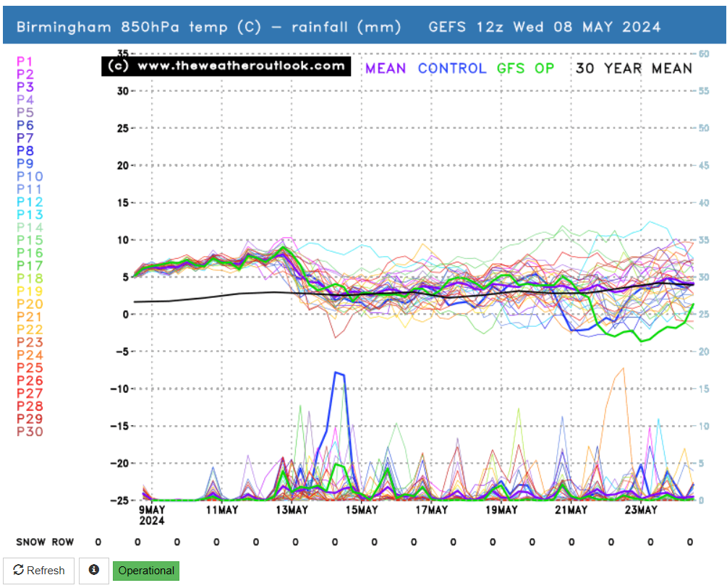Image resolution: width=727 pixels, height=588 pixels.
Task: Click the 17MAY date axis label
Action: [432, 510]
